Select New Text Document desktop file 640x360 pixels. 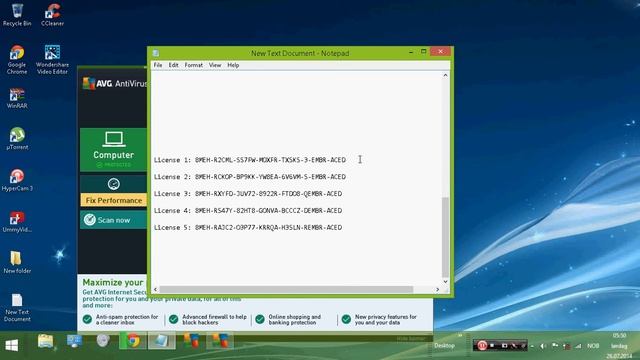click(17, 307)
